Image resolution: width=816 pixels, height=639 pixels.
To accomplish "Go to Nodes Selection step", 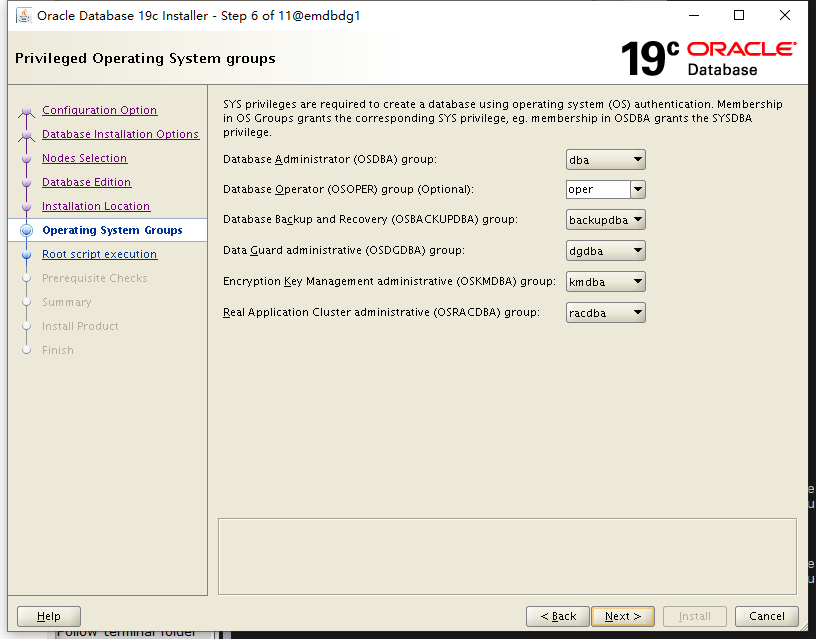I will [84, 158].
